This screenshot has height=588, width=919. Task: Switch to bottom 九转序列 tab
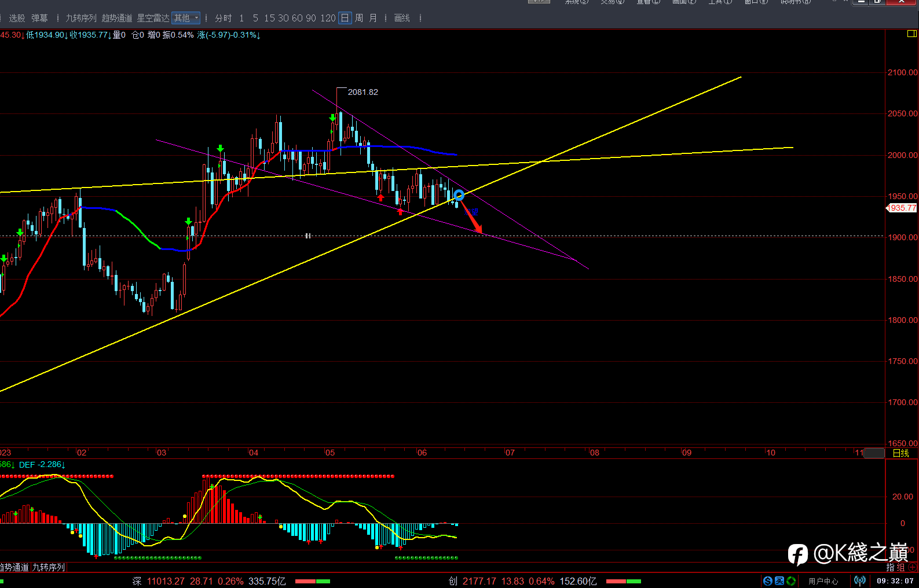click(x=49, y=567)
